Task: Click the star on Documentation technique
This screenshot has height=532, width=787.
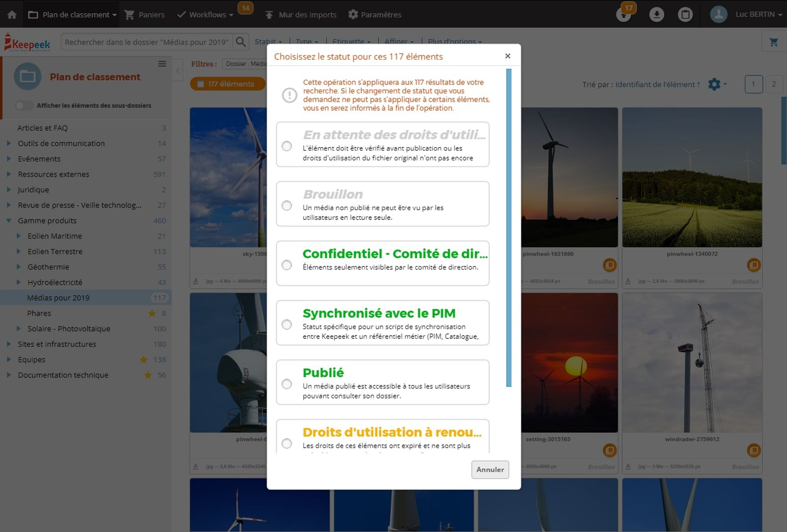Action: pos(148,375)
